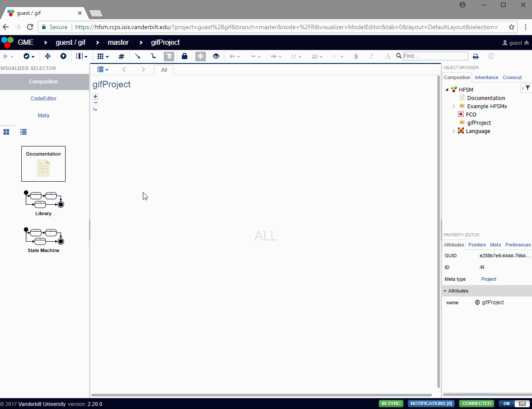Select the All tab
The image size is (532, 409).
point(164,70)
